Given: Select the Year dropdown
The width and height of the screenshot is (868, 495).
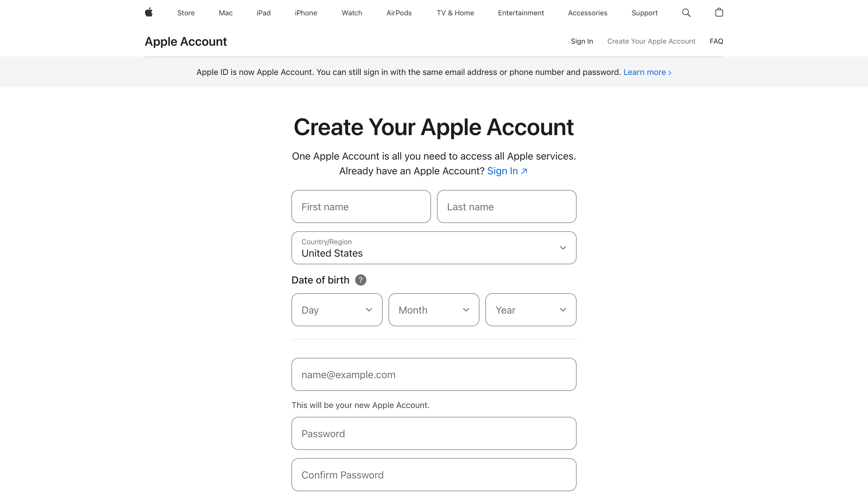Looking at the screenshot, I should click(531, 310).
